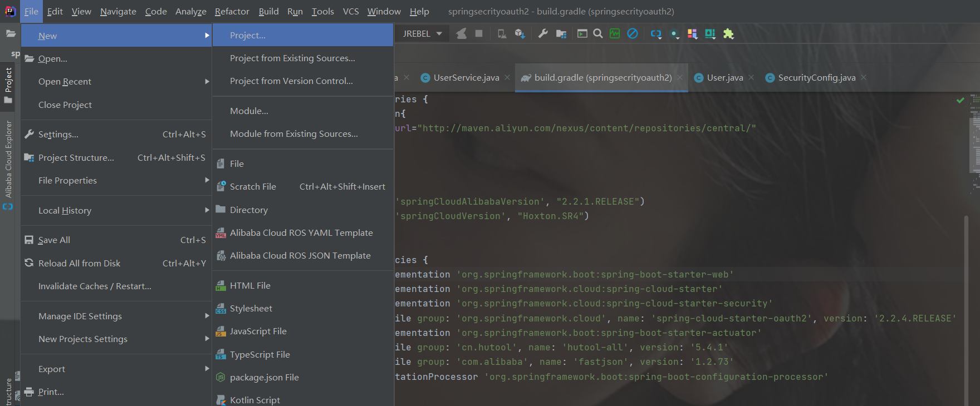Click the IntelliJ IDEA logo icon
The image size is (980, 406).
(x=10, y=11)
